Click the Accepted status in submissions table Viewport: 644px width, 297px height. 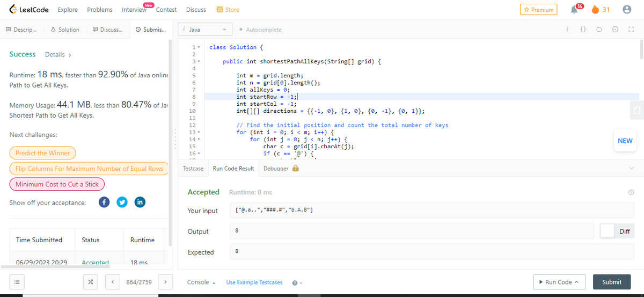click(x=95, y=262)
